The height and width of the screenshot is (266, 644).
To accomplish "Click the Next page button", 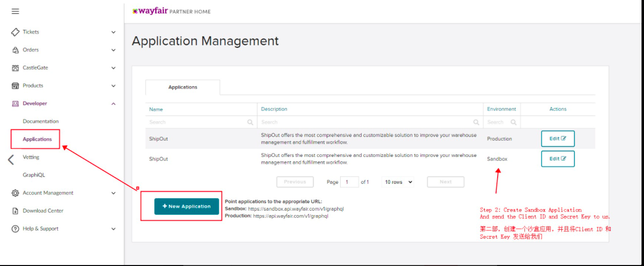I will point(446,182).
